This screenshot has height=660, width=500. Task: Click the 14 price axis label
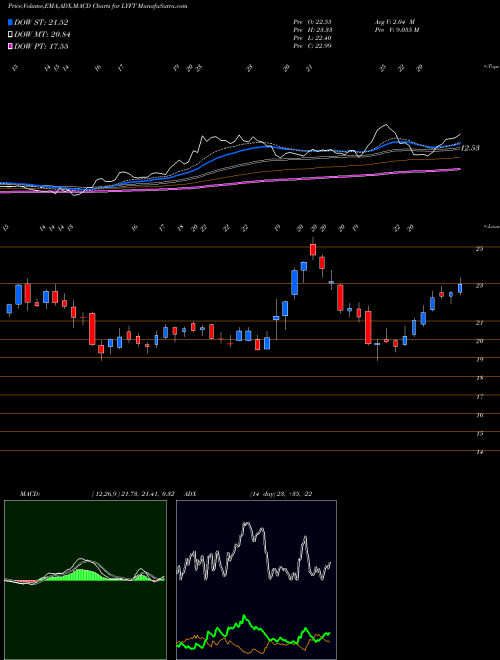479,452
